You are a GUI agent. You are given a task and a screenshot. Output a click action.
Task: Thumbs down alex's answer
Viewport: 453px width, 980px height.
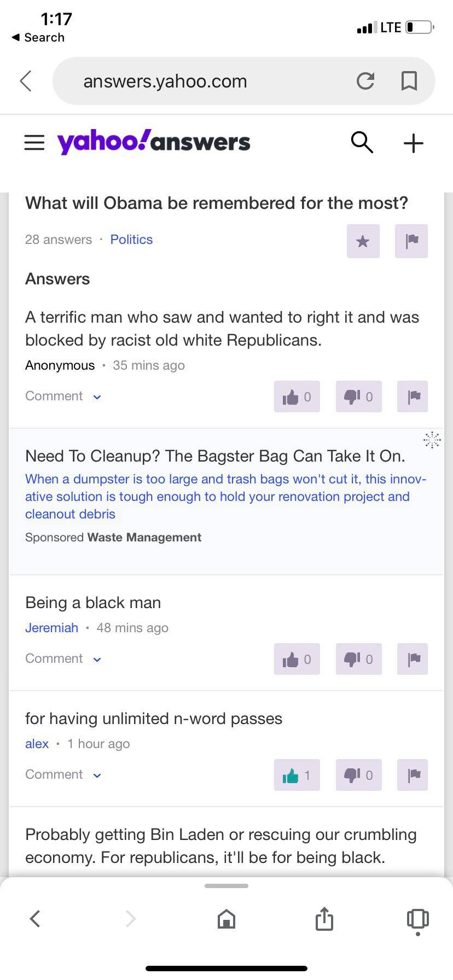[358, 775]
